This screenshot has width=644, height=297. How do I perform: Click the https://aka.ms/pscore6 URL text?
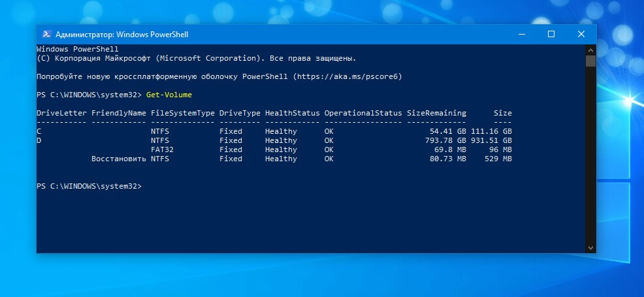click(x=347, y=77)
